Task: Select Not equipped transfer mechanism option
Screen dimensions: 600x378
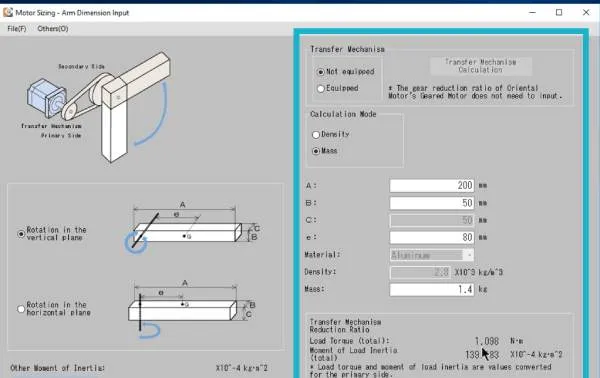Action: [x=321, y=72]
